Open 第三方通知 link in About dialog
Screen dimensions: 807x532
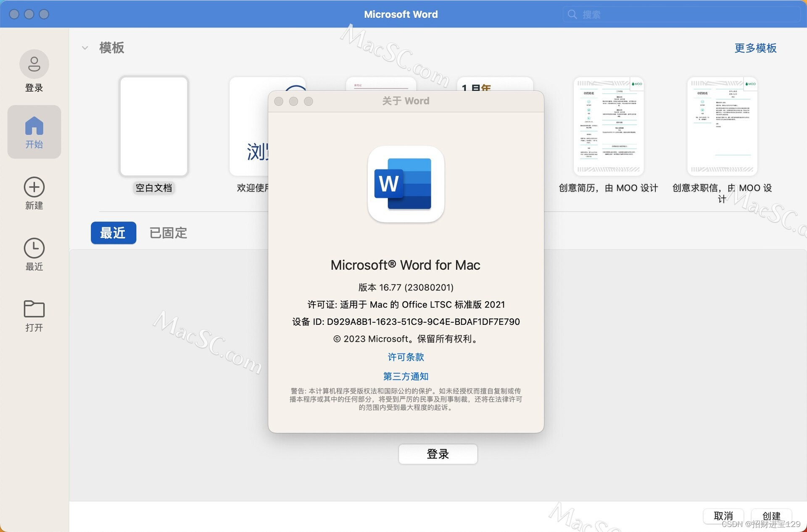[x=406, y=377]
